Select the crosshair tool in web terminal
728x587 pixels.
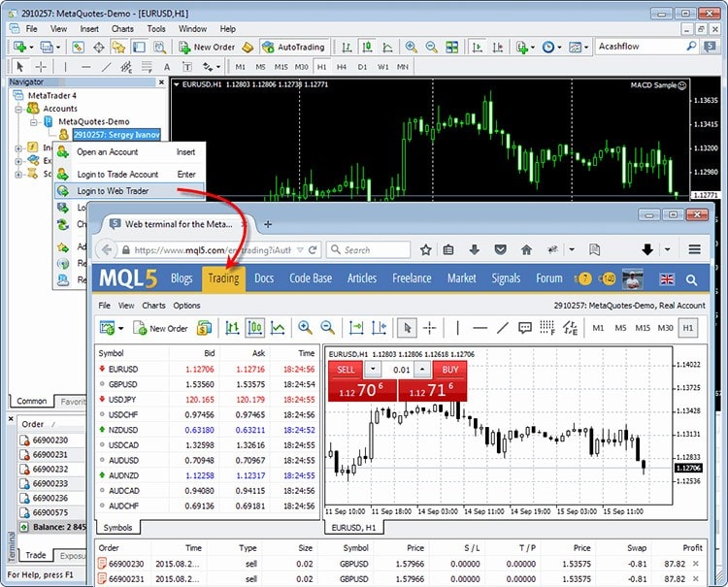coord(429,328)
